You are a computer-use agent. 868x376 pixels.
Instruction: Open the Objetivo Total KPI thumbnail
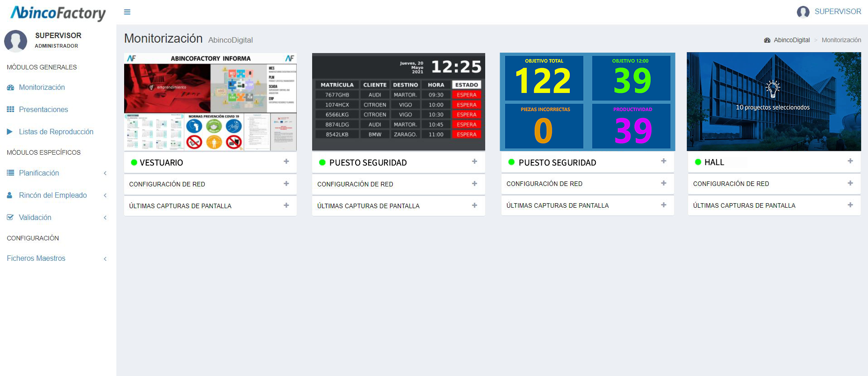click(588, 102)
